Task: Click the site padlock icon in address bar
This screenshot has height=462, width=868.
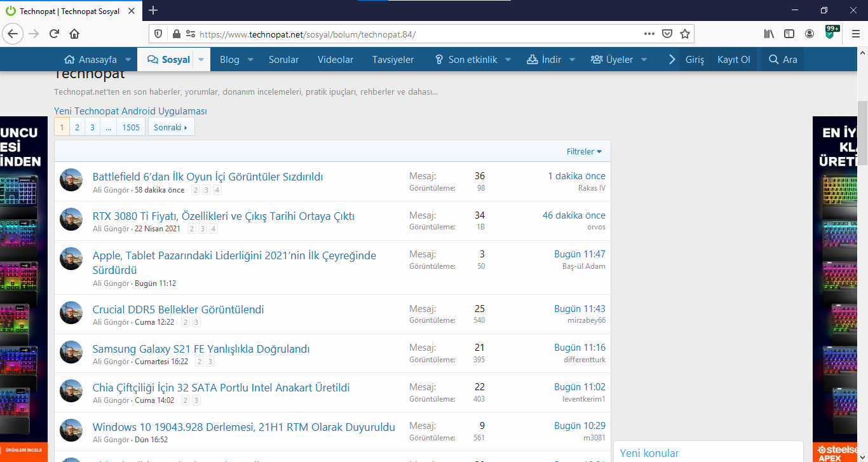Action: 177,34
